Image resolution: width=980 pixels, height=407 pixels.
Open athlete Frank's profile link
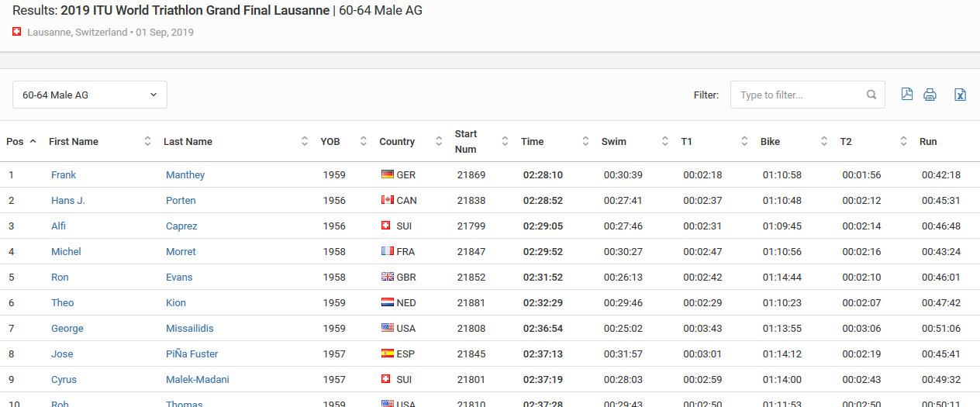64,174
